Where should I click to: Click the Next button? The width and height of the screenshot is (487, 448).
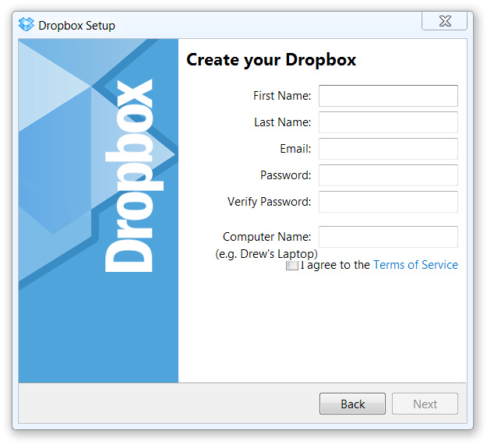(x=425, y=404)
